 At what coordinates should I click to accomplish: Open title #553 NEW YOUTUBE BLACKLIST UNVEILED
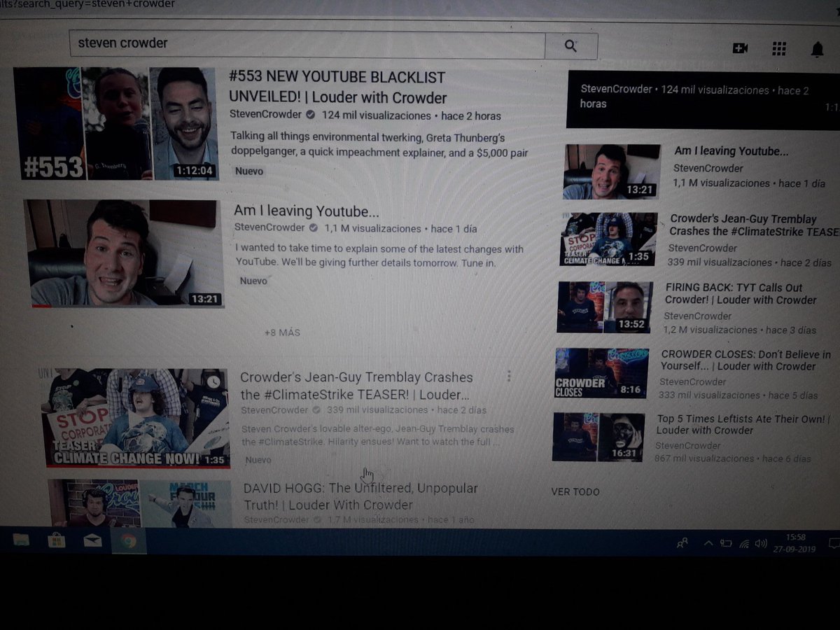[338, 87]
